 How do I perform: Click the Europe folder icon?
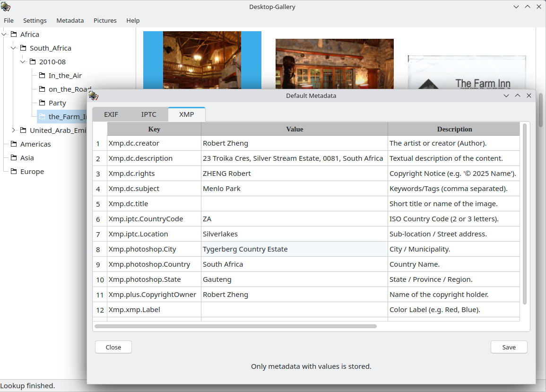coord(14,171)
